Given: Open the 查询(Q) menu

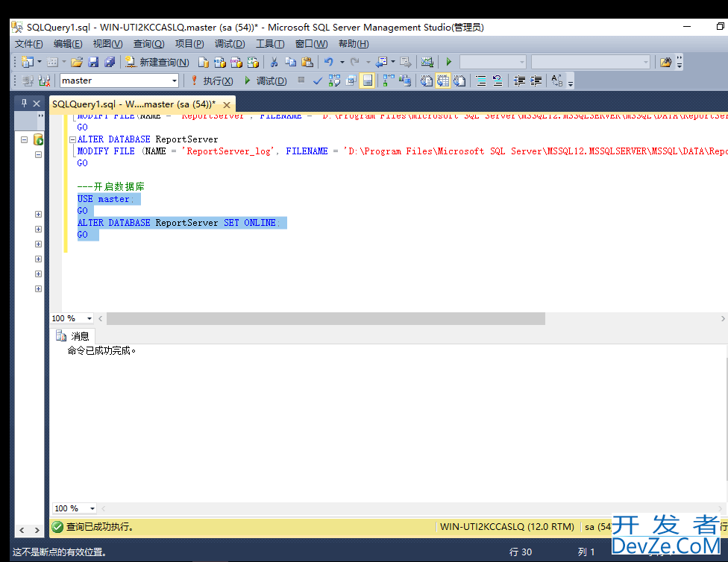Looking at the screenshot, I should pyautogui.click(x=149, y=44).
